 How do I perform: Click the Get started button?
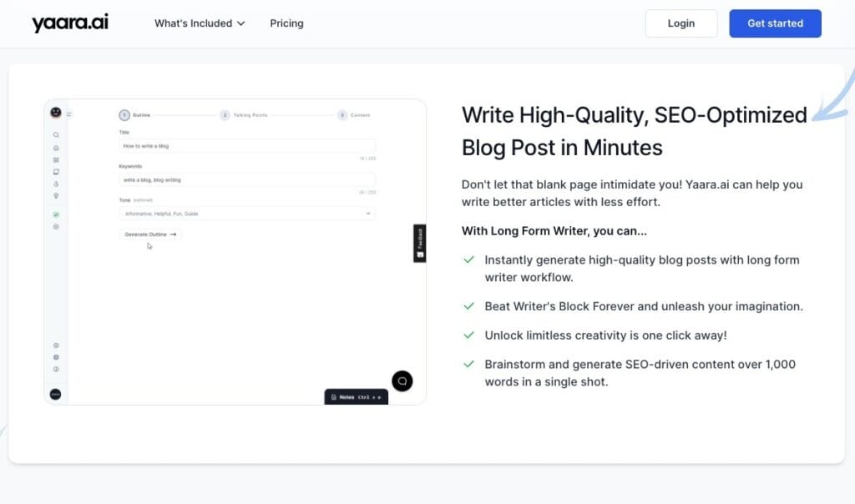tap(775, 23)
